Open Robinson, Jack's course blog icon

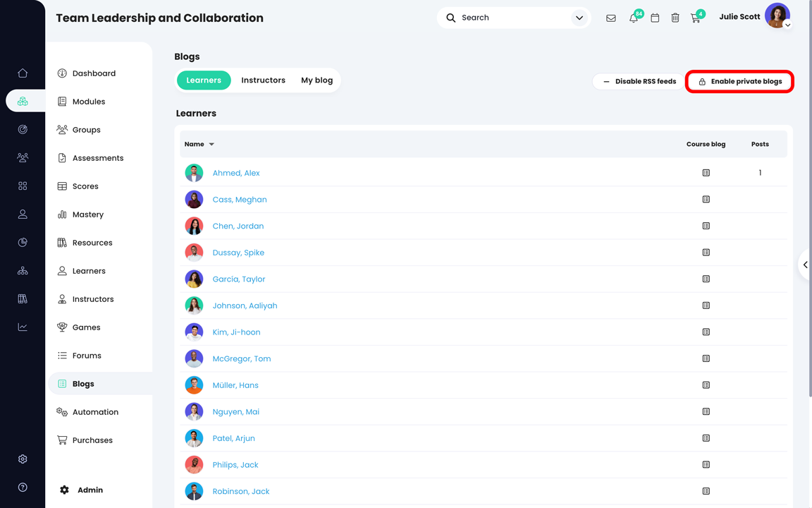(706, 491)
